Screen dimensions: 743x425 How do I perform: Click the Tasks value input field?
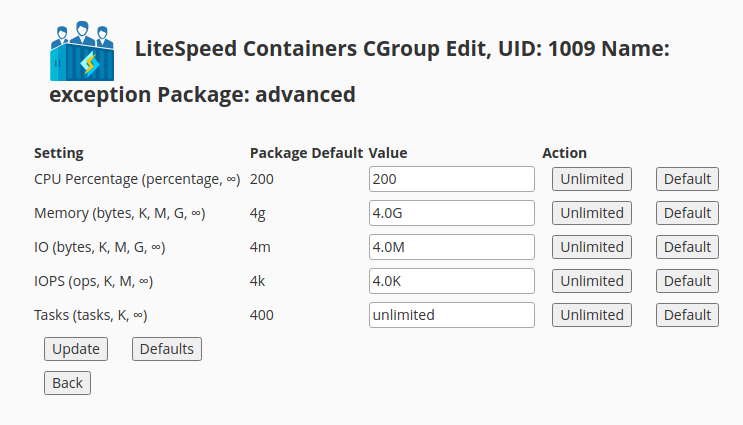point(451,315)
